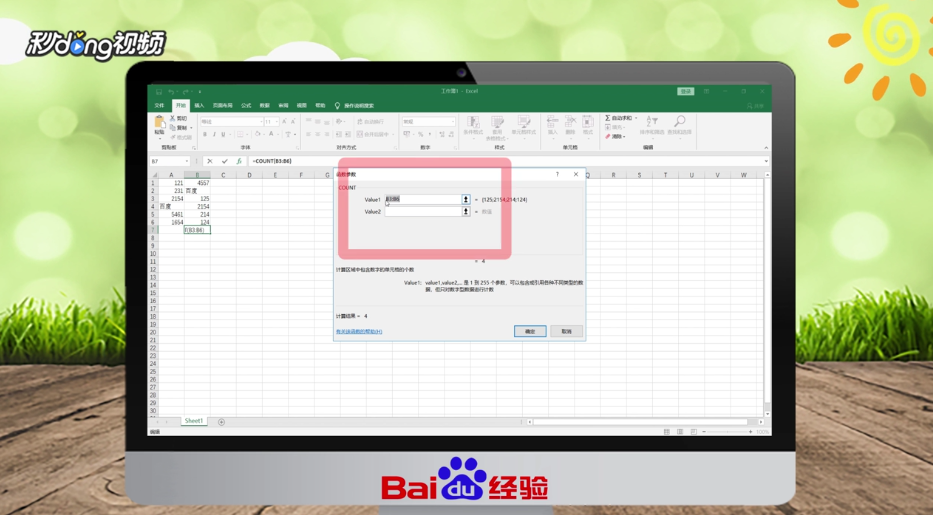Viewport: 933px width, 515px height.
Task: Click the Cancel button in dialog
Action: click(x=566, y=331)
